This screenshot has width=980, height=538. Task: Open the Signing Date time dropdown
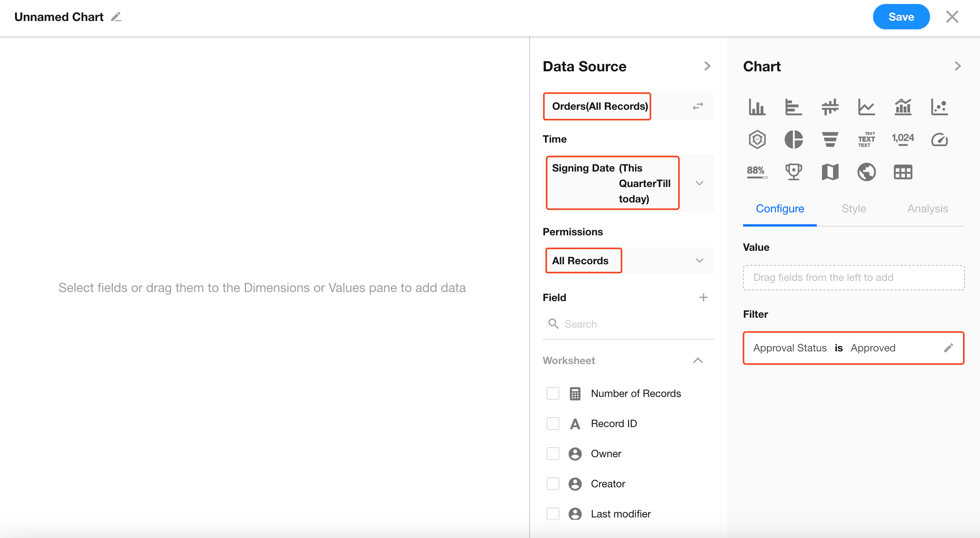699,183
